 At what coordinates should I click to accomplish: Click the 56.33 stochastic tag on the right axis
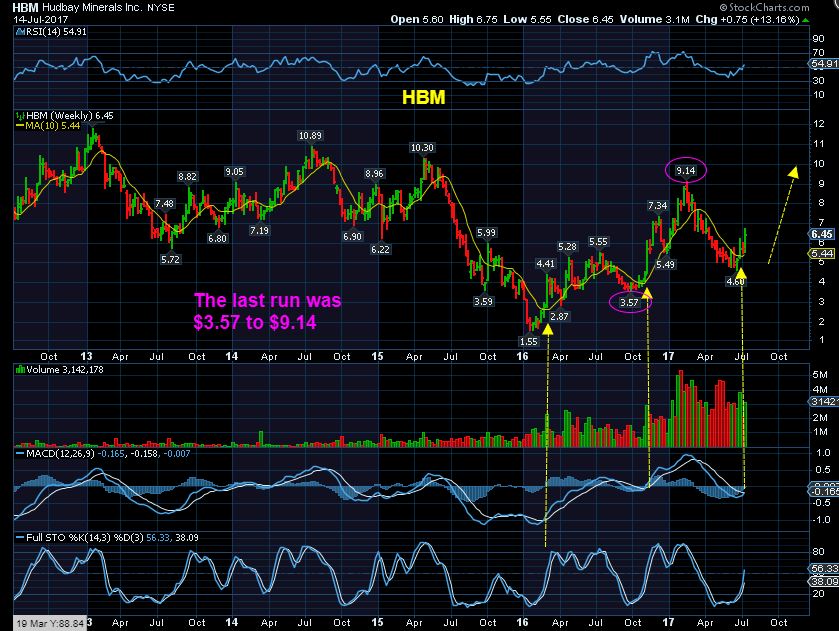click(825, 568)
